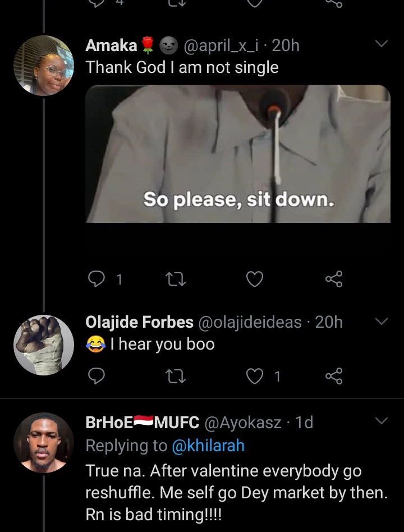Open Olajide Forbes' fist avatar
The image size is (404, 532).
[44, 345]
